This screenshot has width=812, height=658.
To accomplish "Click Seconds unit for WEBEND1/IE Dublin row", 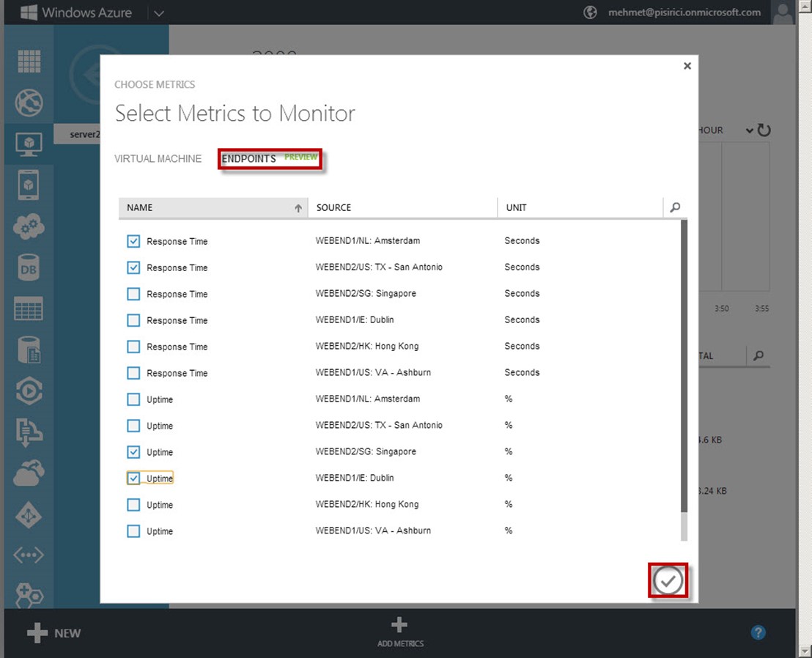I will [522, 320].
